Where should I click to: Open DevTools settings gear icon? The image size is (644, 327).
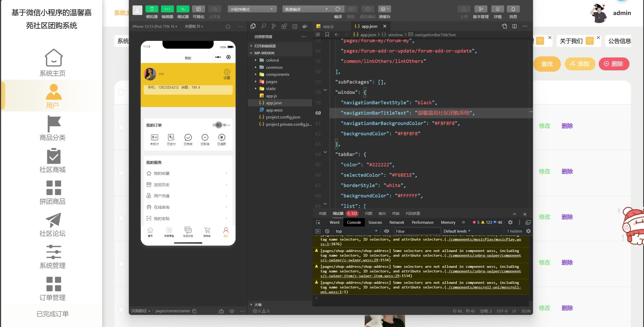tap(510, 222)
